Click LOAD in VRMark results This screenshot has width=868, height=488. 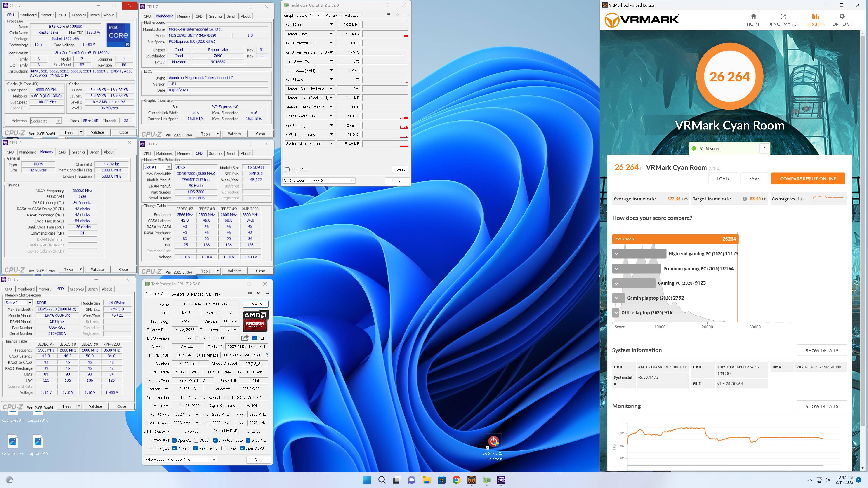point(723,178)
